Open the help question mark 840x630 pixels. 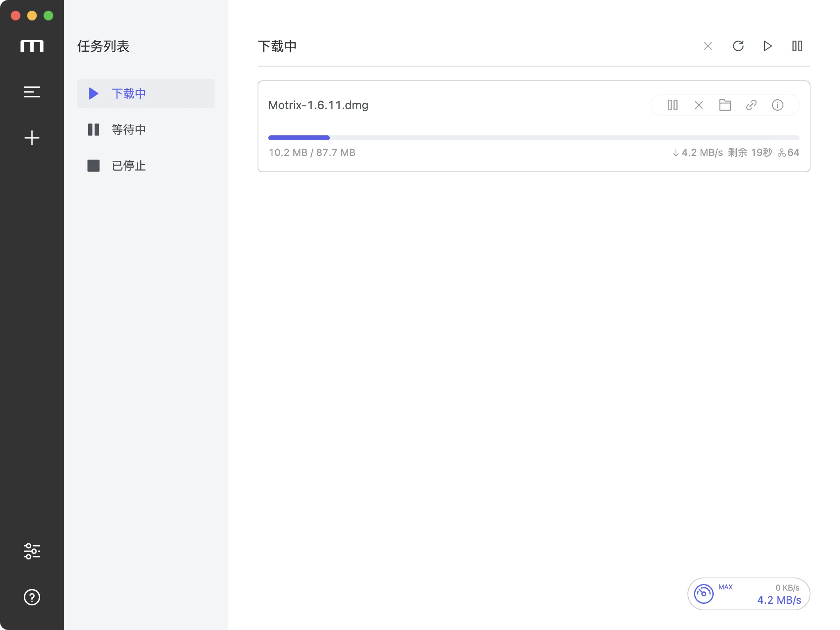pyautogui.click(x=32, y=598)
